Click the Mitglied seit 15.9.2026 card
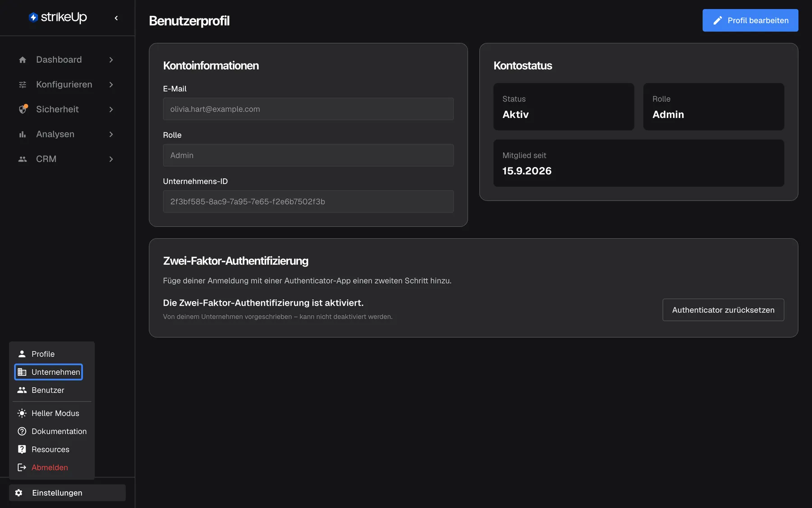Viewport: 812px width, 508px height. point(638,163)
